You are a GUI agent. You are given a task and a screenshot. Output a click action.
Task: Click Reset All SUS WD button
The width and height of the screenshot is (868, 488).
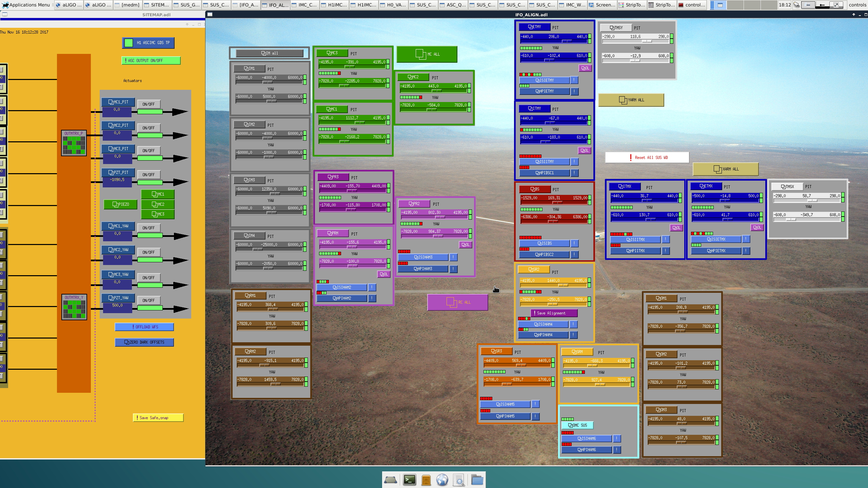tap(647, 158)
